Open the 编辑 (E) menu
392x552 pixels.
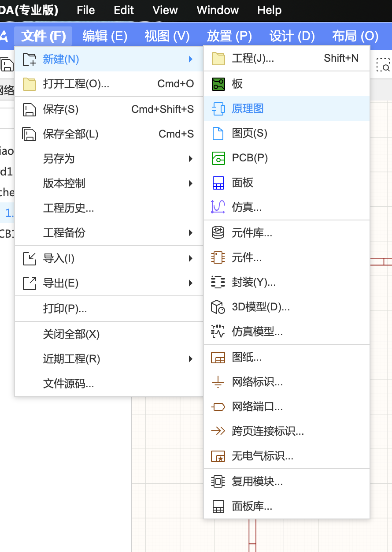pos(105,36)
